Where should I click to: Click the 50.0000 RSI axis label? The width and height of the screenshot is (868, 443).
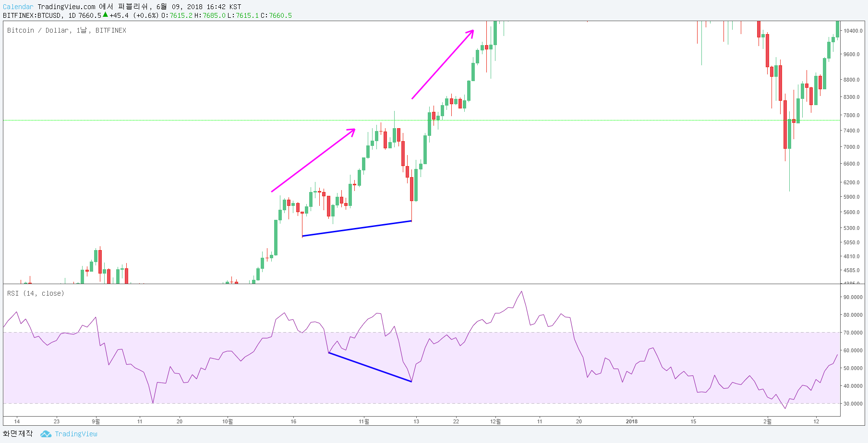tap(853, 368)
